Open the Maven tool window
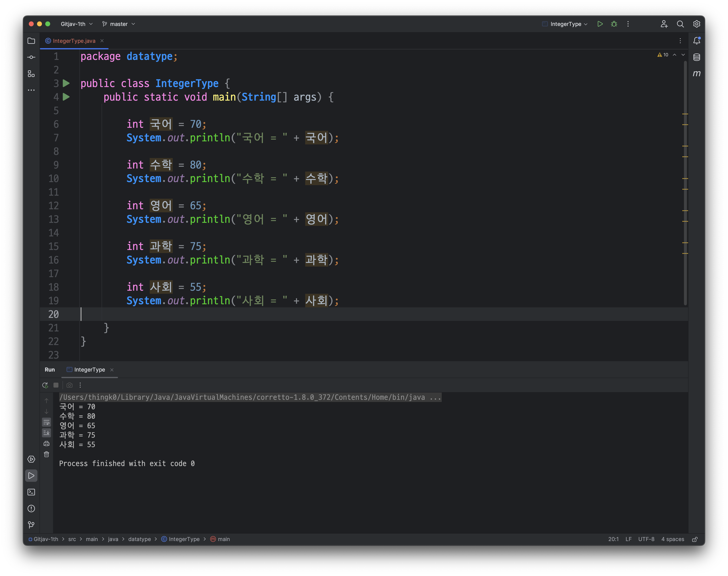This screenshot has width=728, height=576. 697,73
